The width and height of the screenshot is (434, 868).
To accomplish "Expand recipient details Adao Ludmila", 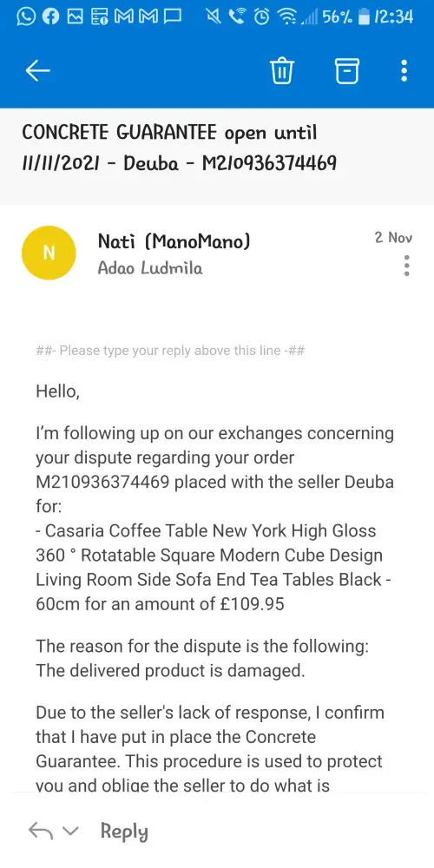I will tap(150, 268).
